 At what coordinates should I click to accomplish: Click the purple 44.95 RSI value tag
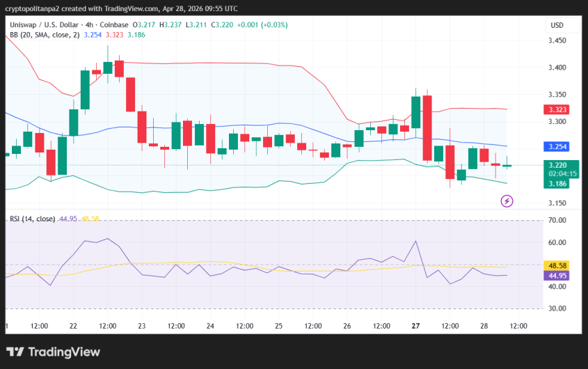click(557, 276)
